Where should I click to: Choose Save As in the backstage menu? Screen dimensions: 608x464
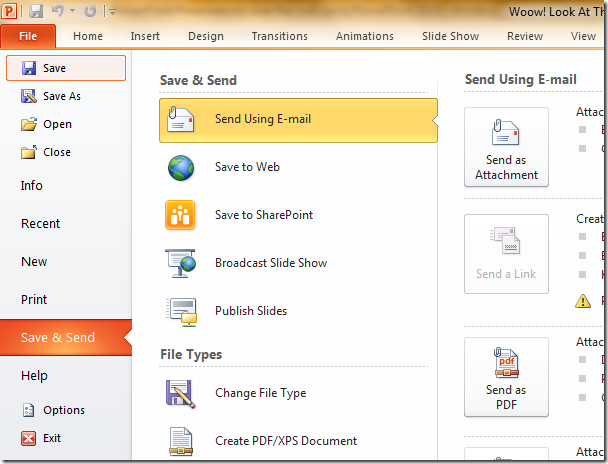click(61, 97)
